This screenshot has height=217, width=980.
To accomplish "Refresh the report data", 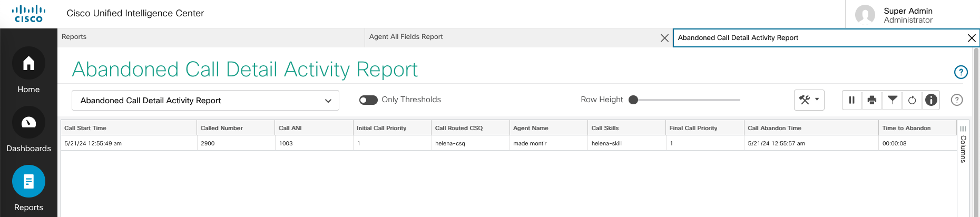I will (x=912, y=100).
